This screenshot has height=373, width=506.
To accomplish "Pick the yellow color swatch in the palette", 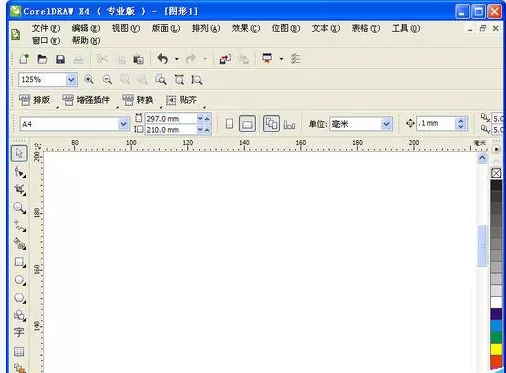I will 496,349.
